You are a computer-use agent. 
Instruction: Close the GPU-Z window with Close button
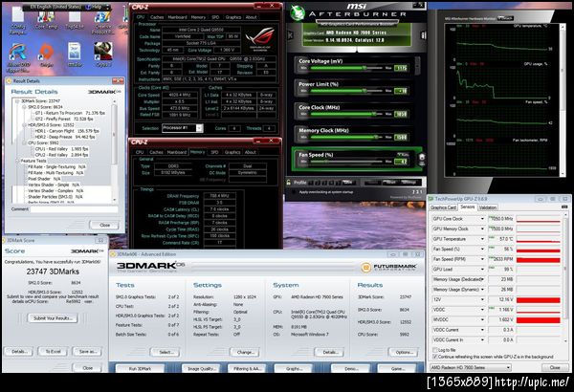point(555,367)
